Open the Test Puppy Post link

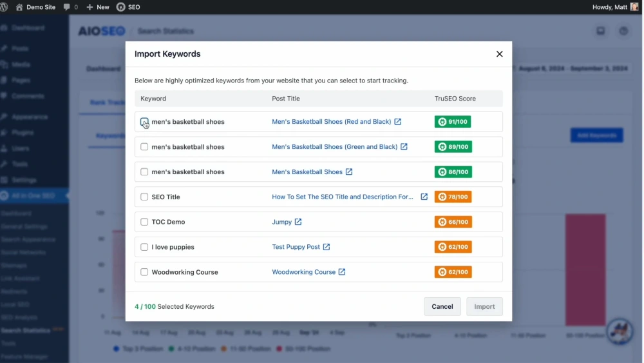click(296, 247)
